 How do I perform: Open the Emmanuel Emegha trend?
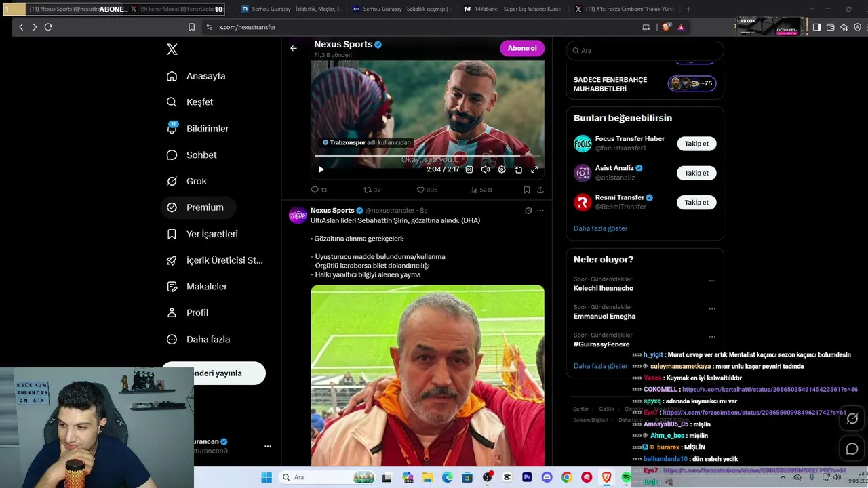pyautogui.click(x=605, y=317)
